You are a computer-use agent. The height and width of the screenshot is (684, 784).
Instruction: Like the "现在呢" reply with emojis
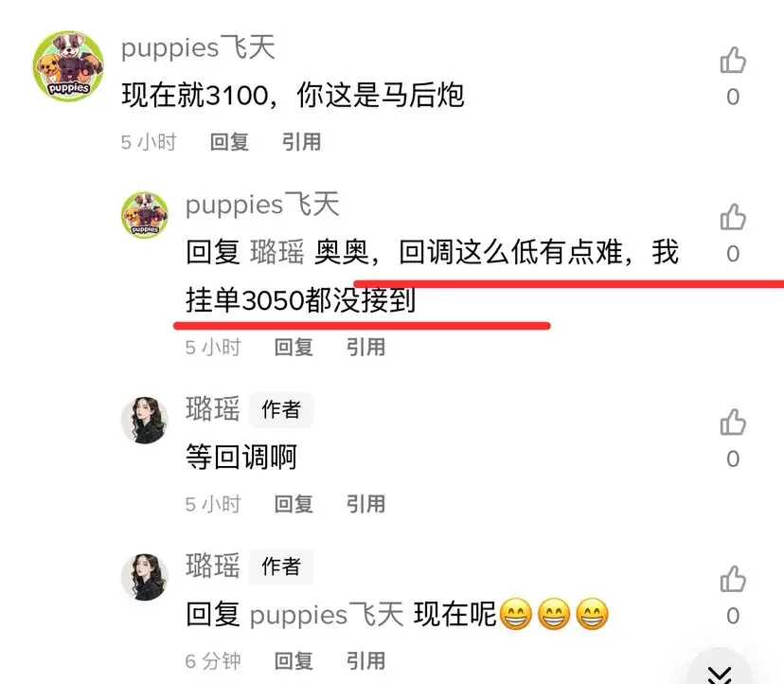(733, 579)
